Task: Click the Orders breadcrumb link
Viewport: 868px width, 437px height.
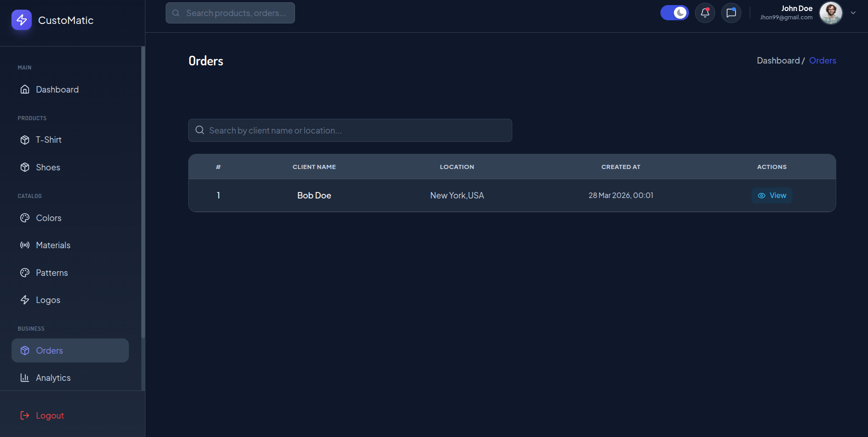Action: pyautogui.click(x=822, y=60)
